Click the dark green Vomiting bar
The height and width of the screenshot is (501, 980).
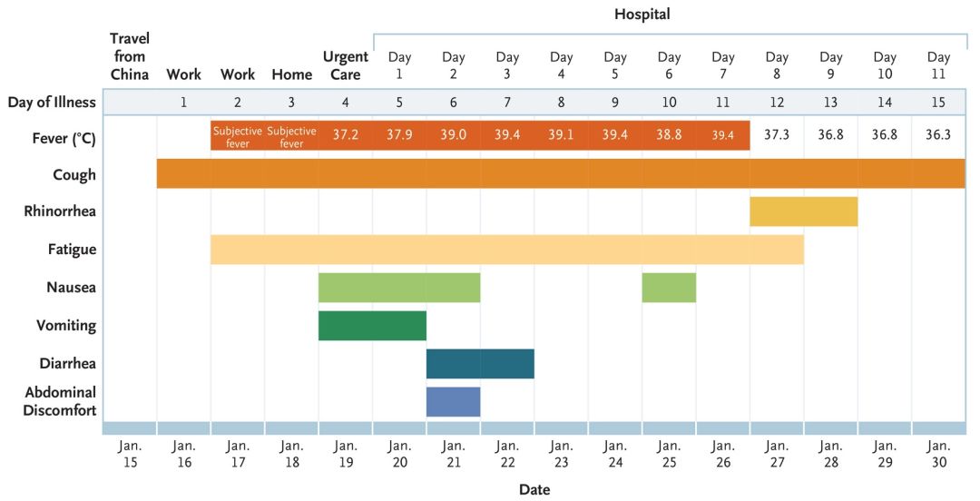click(372, 326)
